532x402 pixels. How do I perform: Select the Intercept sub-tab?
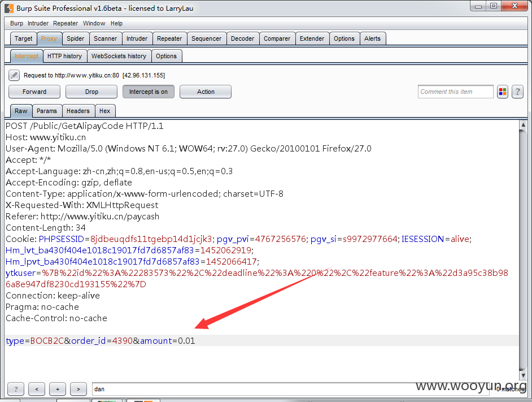[x=27, y=57]
